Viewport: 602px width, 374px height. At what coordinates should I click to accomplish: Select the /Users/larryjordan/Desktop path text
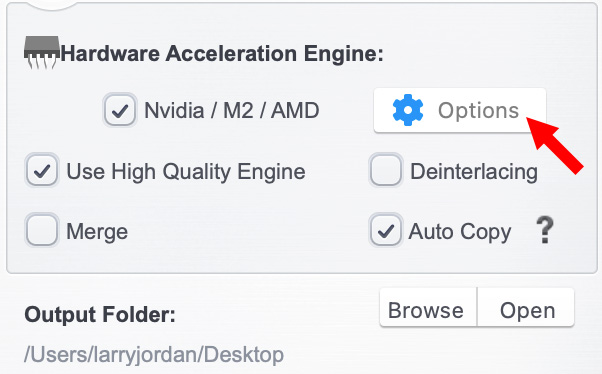coord(154,354)
